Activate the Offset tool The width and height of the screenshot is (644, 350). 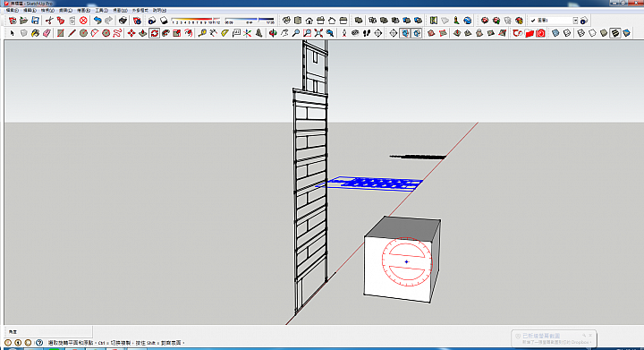pos(189,33)
